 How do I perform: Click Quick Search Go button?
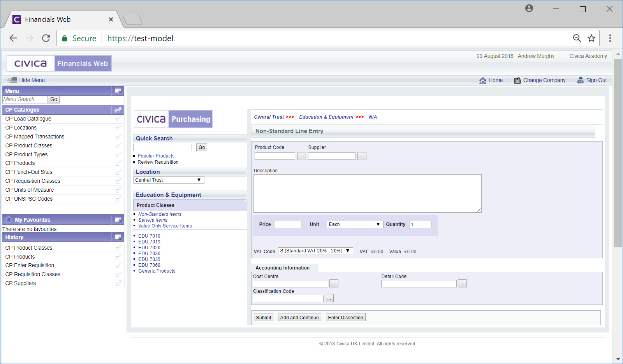[202, 147]
